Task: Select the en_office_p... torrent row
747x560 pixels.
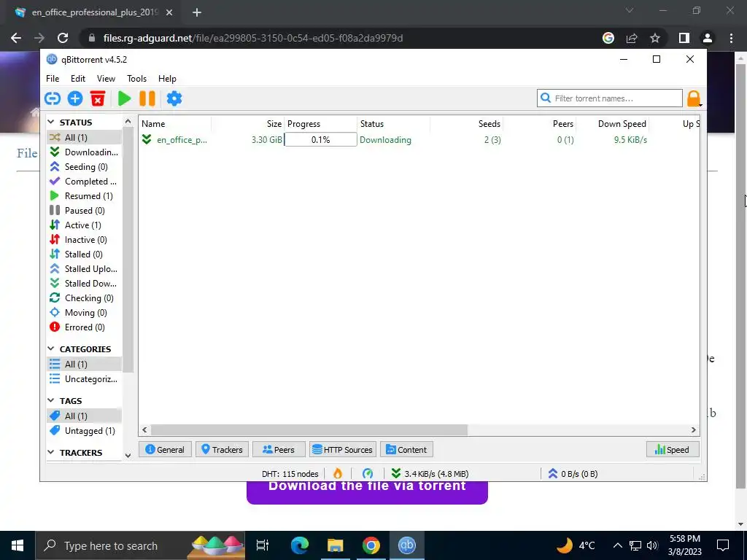Action: (x=419, y=139)
